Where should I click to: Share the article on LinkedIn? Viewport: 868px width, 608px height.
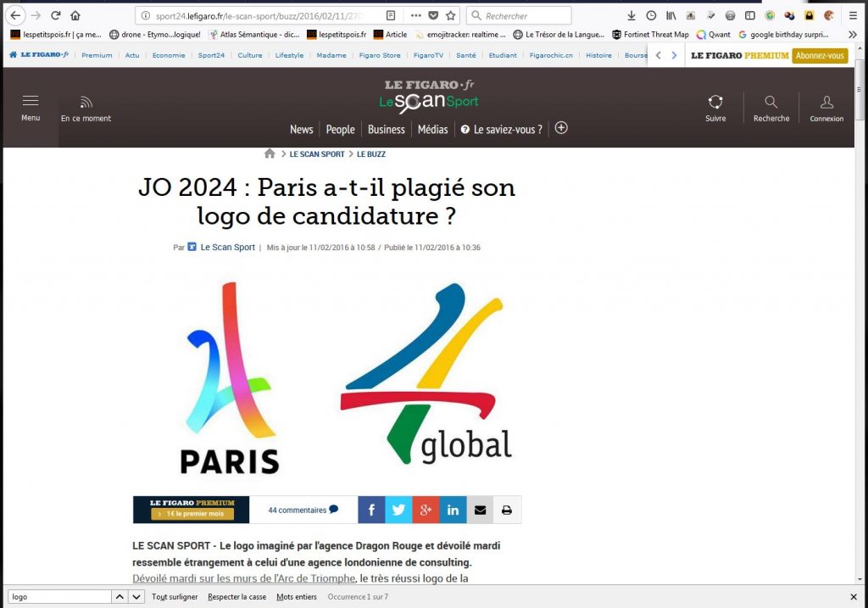453,510
